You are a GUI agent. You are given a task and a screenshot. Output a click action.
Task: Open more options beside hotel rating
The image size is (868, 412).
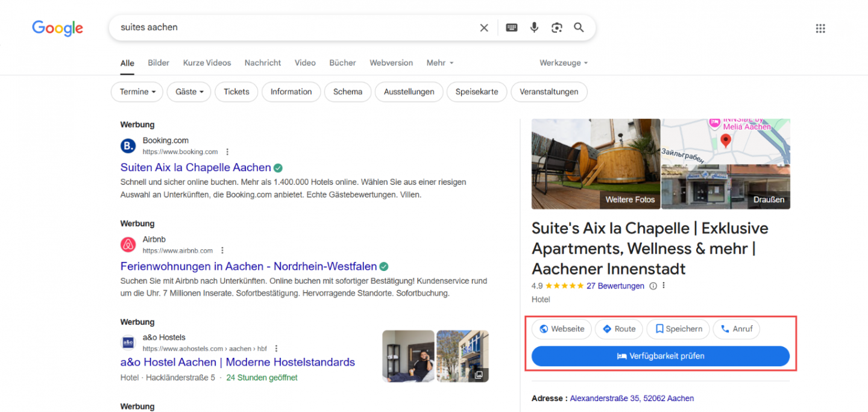(x=664, y=286)
